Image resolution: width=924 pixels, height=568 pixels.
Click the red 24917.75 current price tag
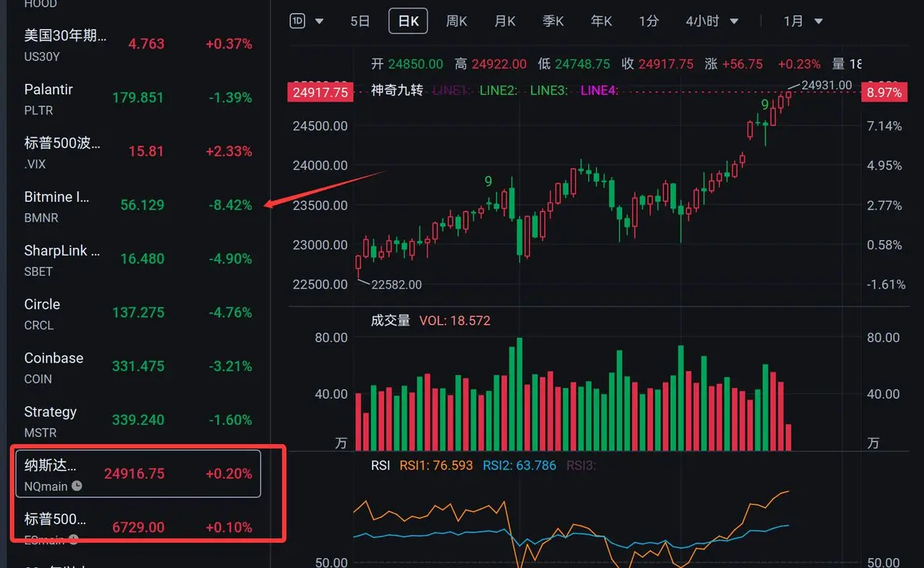tap(320, 92)
